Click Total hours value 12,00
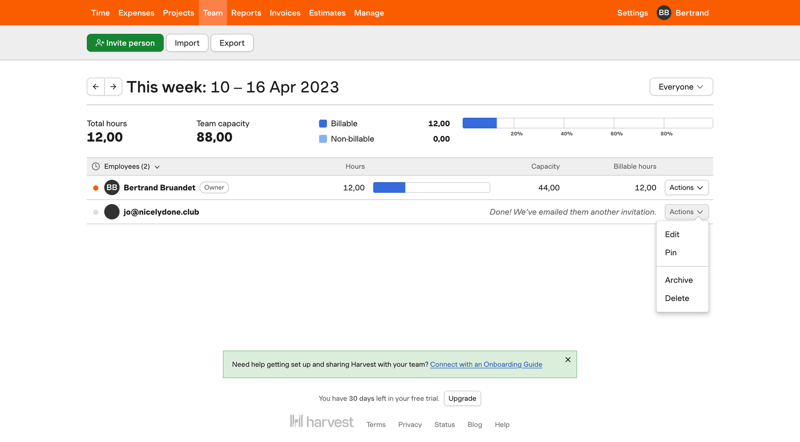 coord(105,137)
